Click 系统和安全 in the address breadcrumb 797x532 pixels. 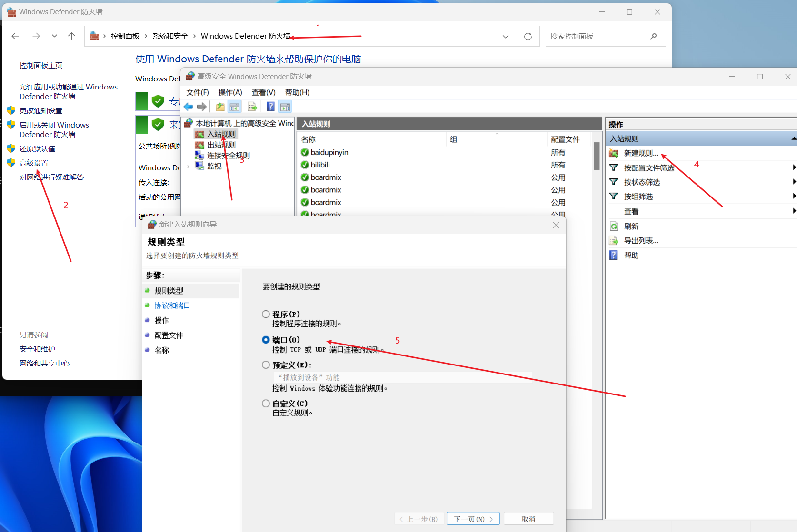[x=170, y=36]
